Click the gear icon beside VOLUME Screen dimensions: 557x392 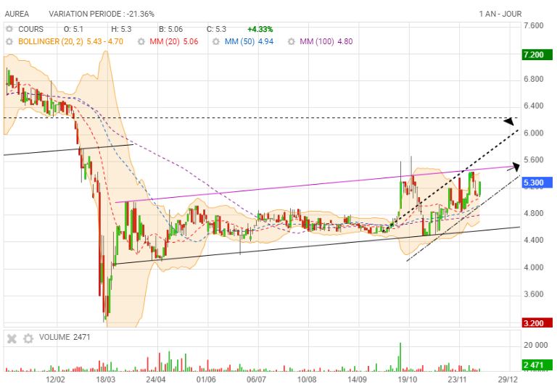pyautogui.click(x=28, y=338)
